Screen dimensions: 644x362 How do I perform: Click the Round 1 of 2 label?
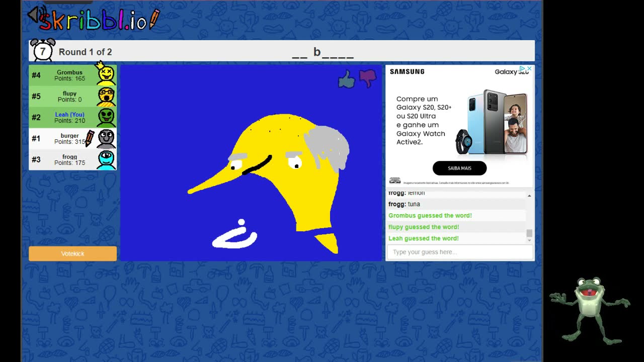click(x=85, y=52)
